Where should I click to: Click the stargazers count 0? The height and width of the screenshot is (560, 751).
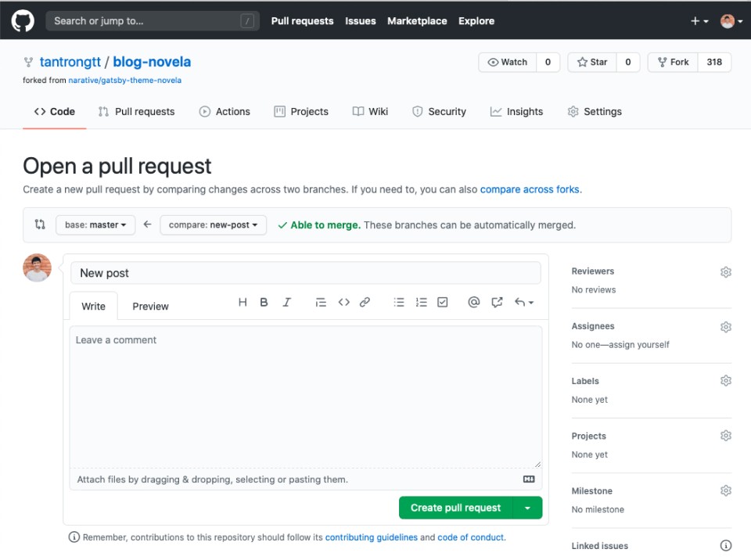point(628,63)
